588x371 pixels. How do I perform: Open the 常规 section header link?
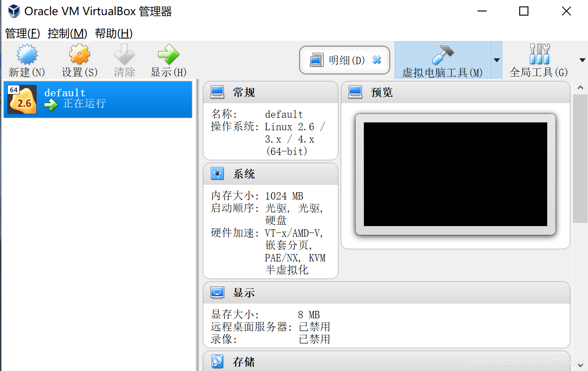click(x=244, y=92)
